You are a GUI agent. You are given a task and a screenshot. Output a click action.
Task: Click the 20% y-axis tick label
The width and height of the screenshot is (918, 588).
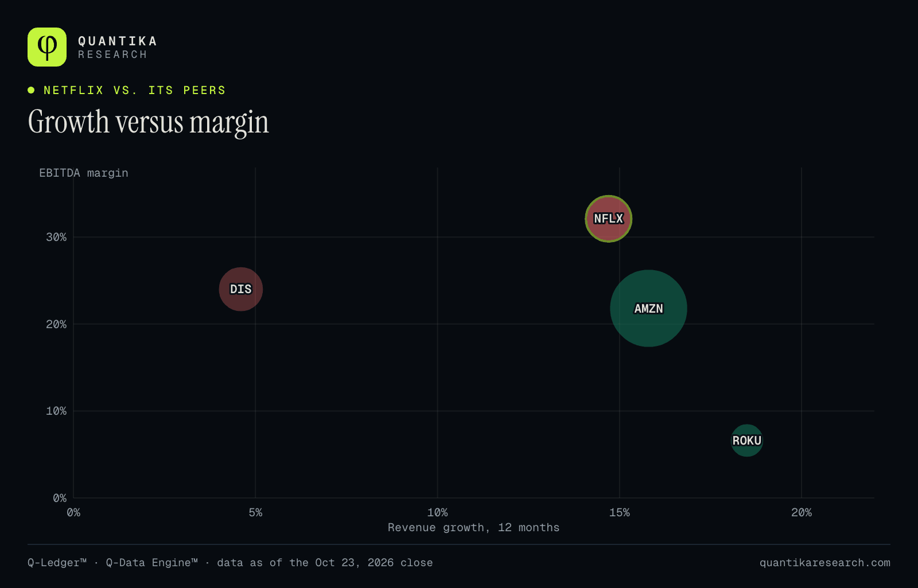[56, 324]
